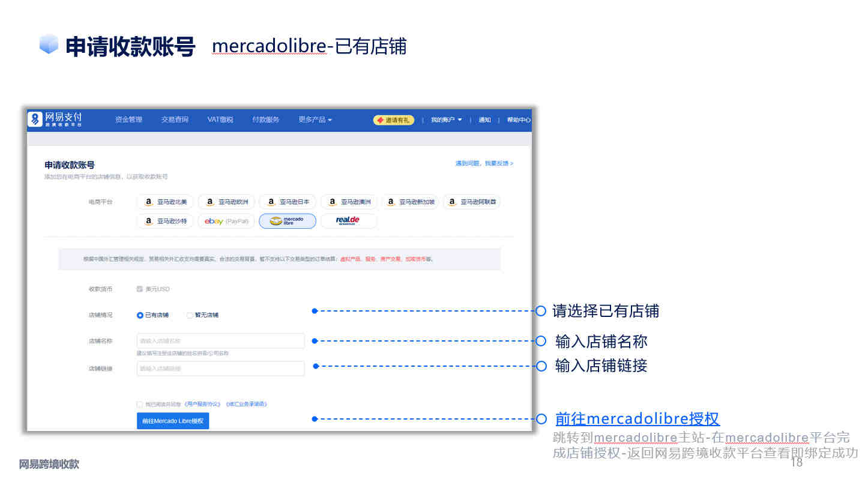This screenshot has width=868, height=482.
Task: Click the annotation 输入店铺名称
Action: (601, 342)
